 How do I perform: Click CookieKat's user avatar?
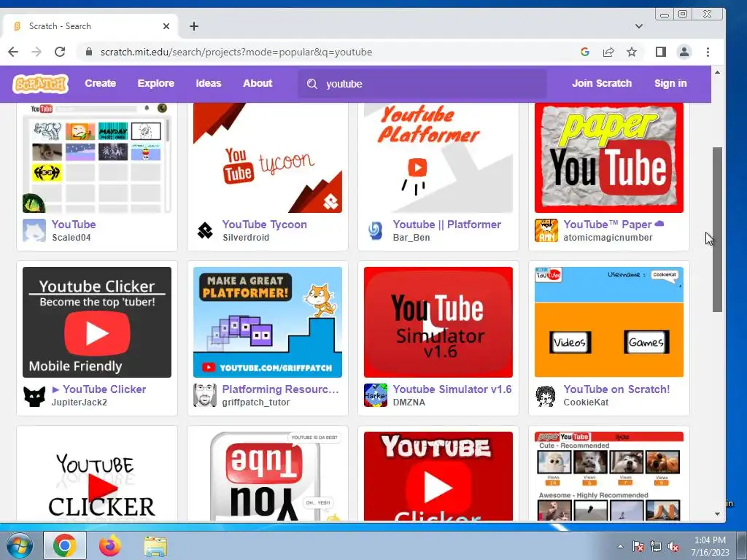546,395
